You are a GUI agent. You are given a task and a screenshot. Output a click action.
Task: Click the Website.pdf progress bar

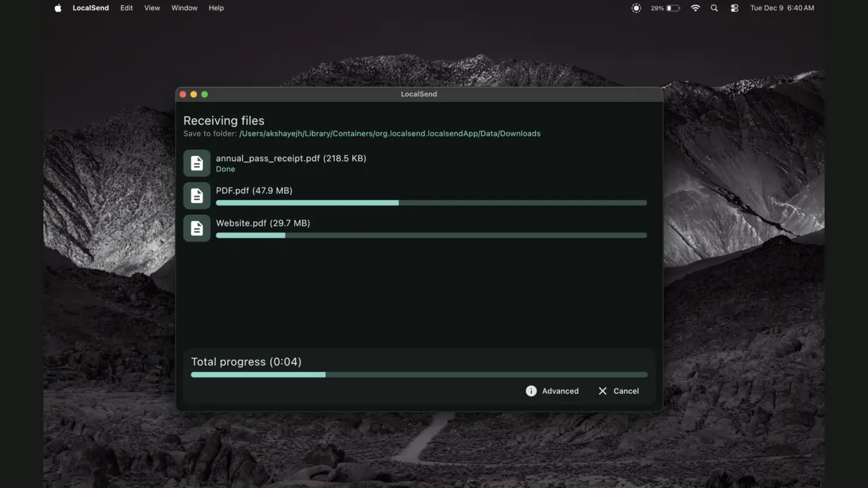click(x=431, y=235)
